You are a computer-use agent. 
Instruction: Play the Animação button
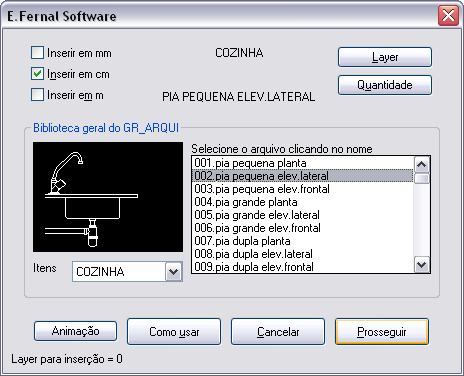point(75,331)
